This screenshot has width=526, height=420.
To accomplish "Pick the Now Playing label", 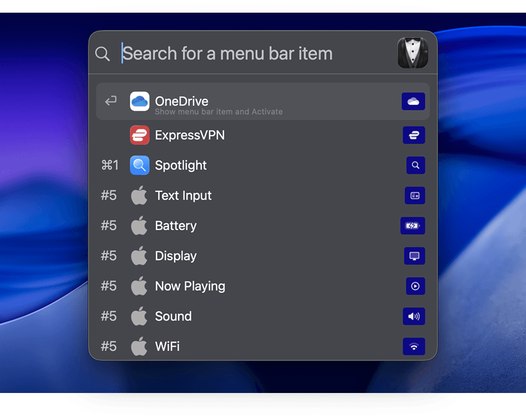I will (x=190, y=286).
